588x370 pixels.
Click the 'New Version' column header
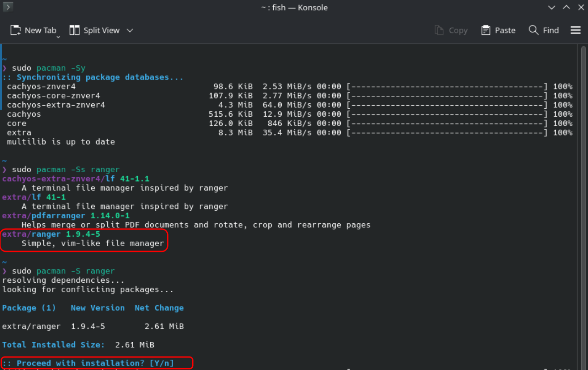(x=97, y=308)
